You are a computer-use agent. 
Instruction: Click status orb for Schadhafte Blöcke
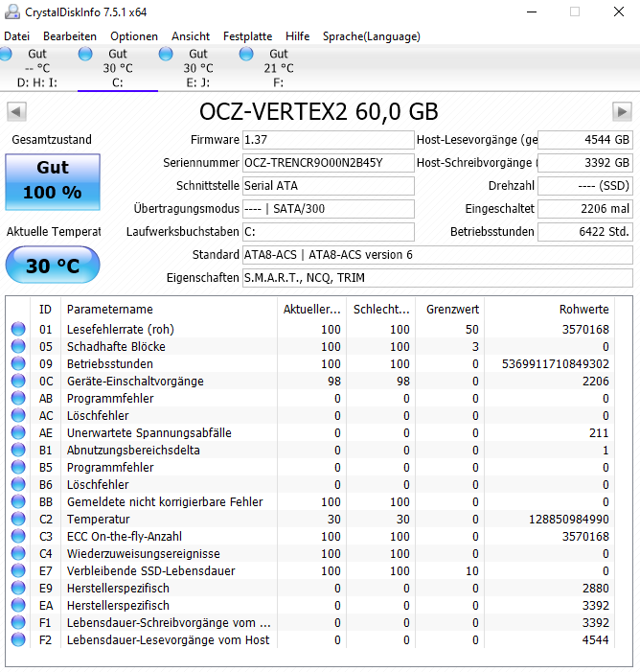click(x=18, y=346)
